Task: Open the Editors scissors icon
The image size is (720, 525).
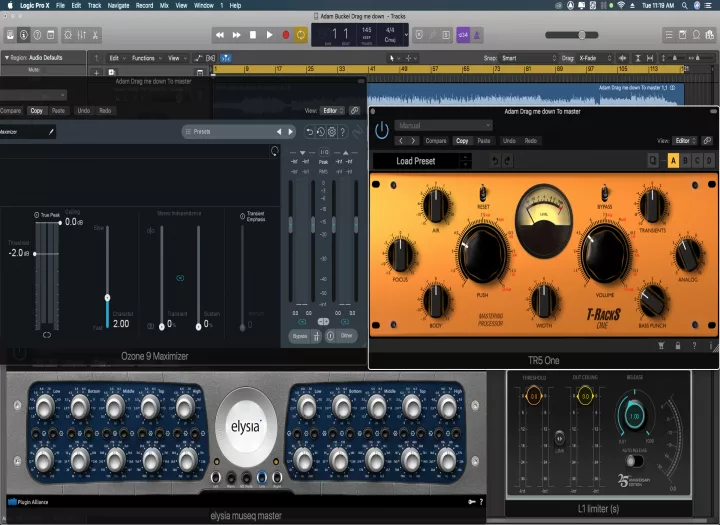Action: (x=95, y=35)
